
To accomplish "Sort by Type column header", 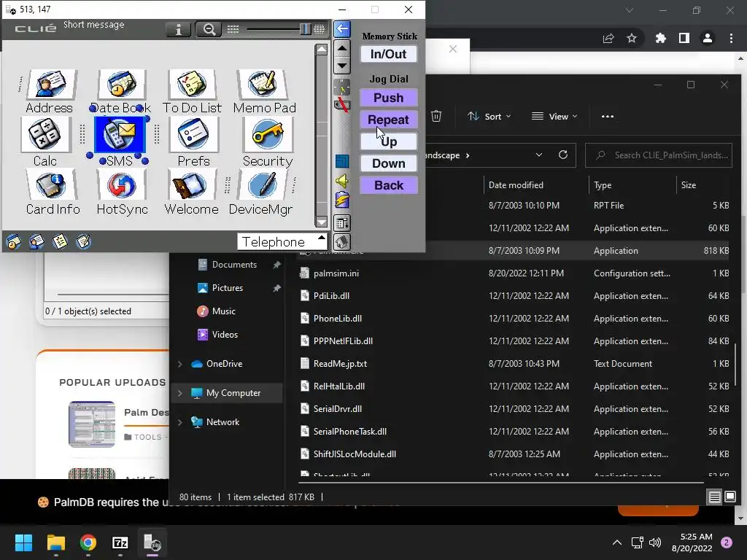I will tap(602, 185).
